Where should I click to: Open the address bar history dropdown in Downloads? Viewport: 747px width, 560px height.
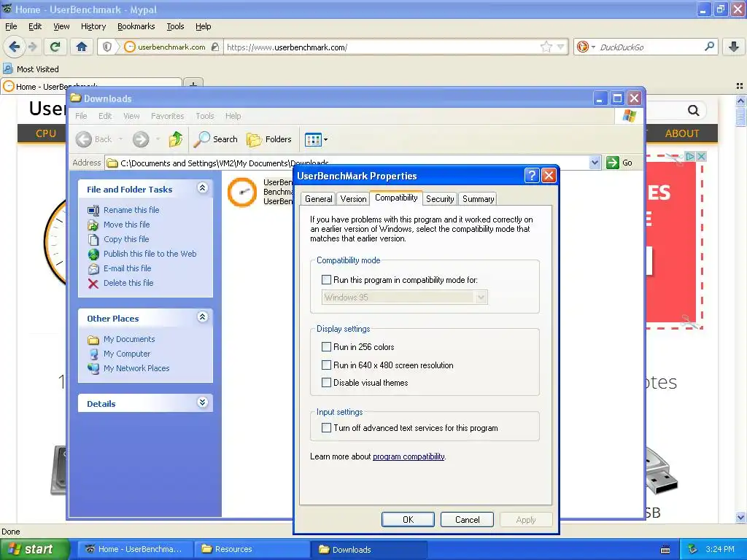(x=595, y=163)
